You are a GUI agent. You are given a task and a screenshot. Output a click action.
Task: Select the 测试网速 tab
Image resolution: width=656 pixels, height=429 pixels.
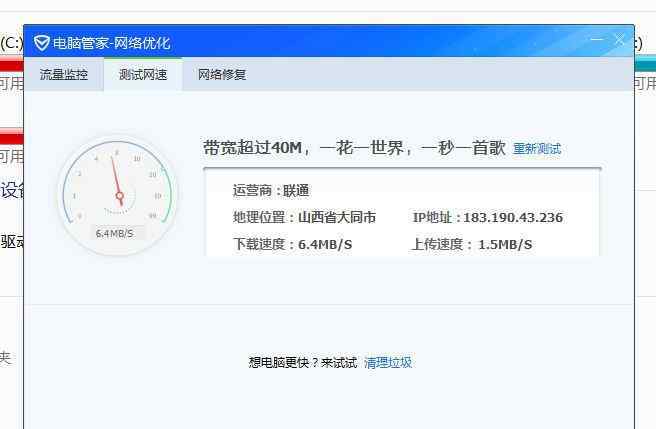pyautogui.click(x=143, y=74)
